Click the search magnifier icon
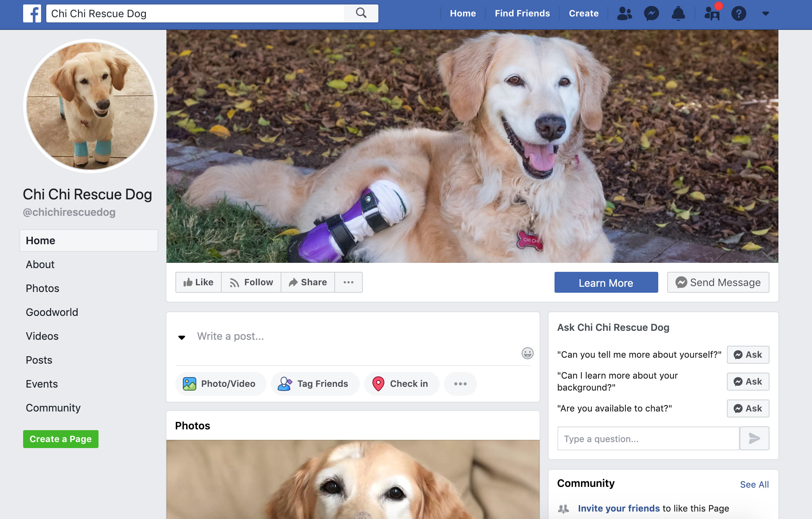Viewport: 812px width, 519px height. click(361, 13)
